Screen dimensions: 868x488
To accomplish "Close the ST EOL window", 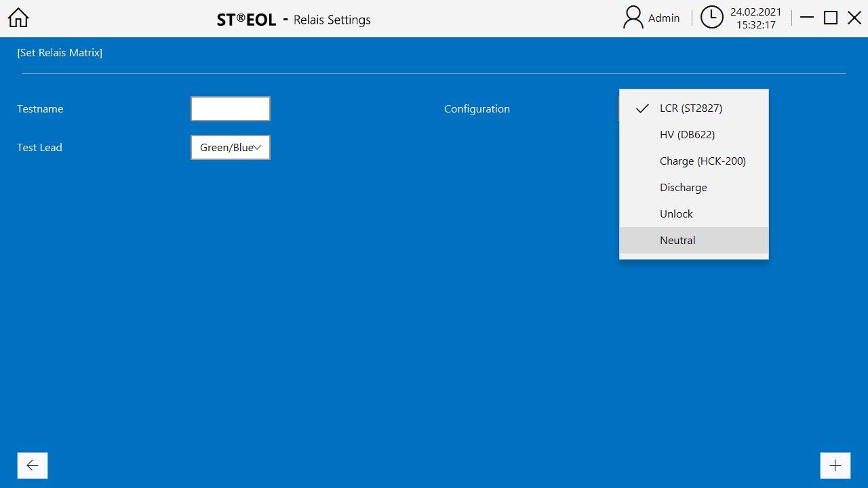I will pos(854,18).
